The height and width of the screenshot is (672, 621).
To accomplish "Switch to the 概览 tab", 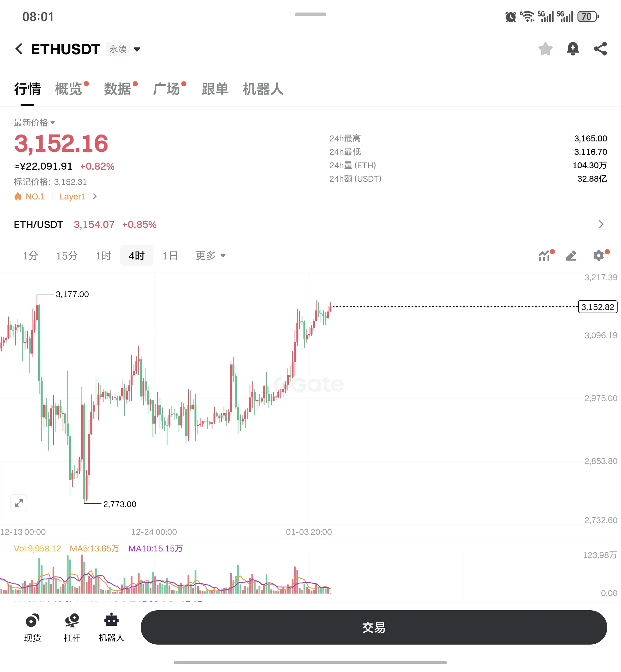I will coord(69,89).
